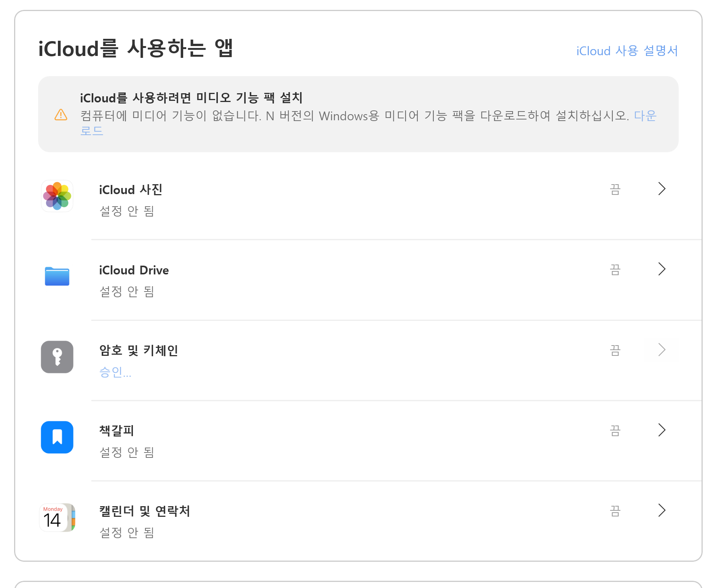Click the 끔 status for 암호 및 키체인
Viewport: 716px width, 588px height.
pos(615,350)
